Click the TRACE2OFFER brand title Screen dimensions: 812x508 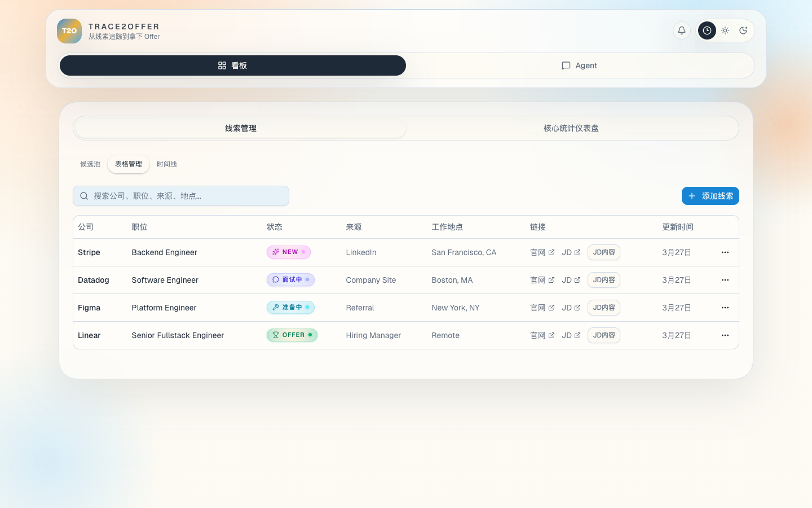click(124, 27)
